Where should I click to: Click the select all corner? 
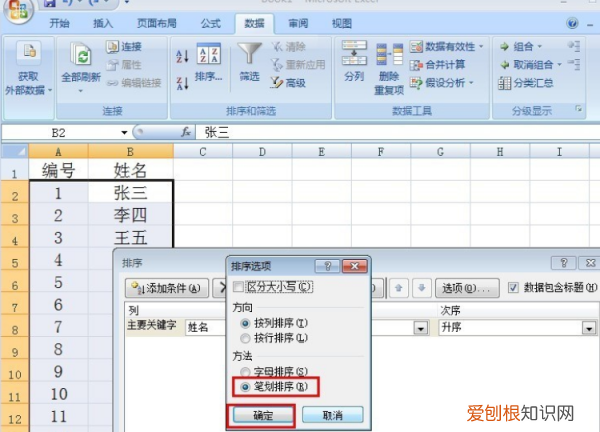(x=15, y=152)
